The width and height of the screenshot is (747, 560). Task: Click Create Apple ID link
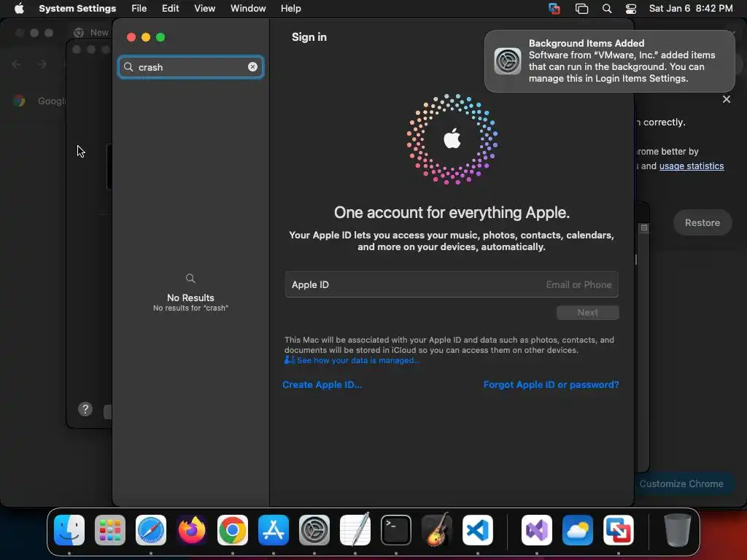322,384
